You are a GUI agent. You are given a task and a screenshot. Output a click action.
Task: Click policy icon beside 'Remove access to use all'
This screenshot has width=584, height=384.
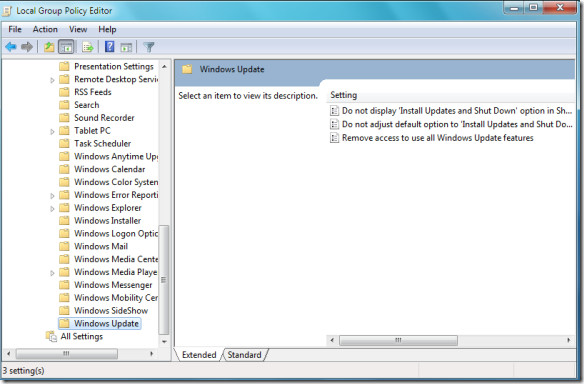(334, 138)
